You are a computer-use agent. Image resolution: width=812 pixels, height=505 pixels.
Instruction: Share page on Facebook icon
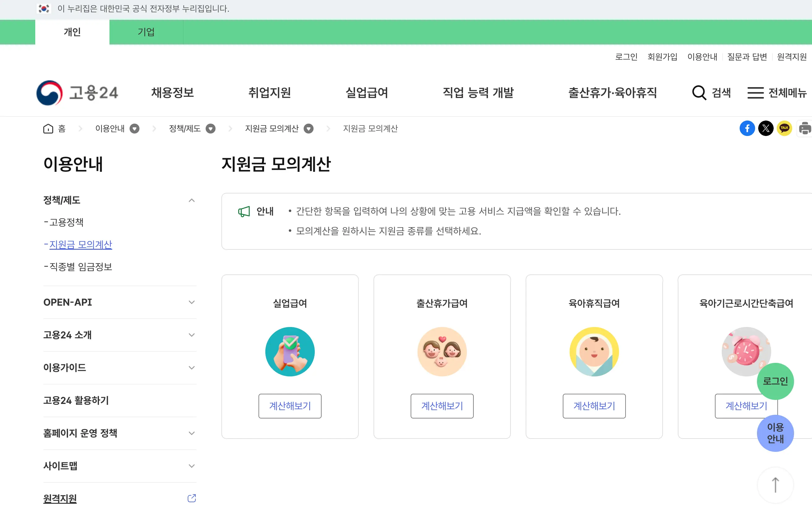pos(747,128)
